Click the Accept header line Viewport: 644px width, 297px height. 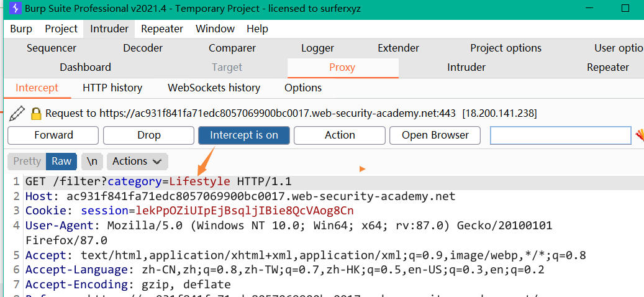click(306, 255)
